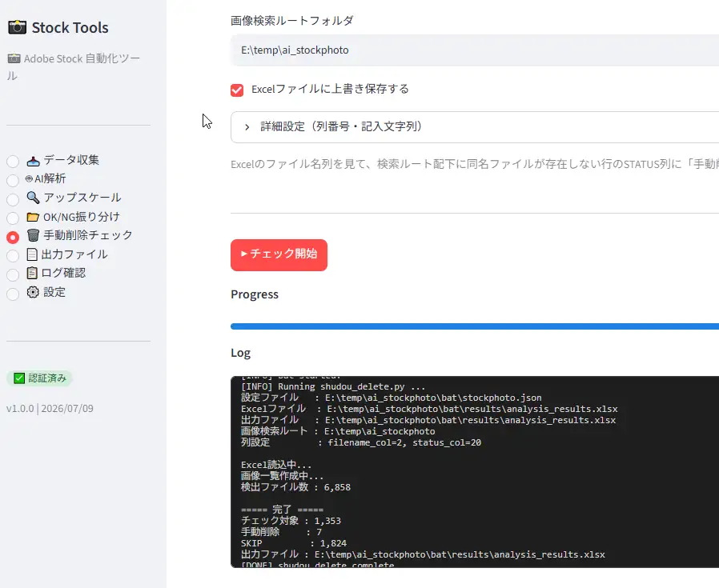
Task: Click the データ収集 tray icon
Action: (33, 161)
